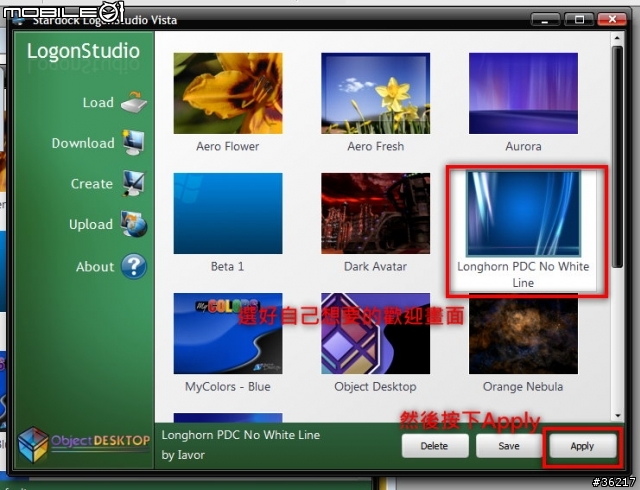The image size is (640, 490).
Task: Click the Download monitor icon
Action: point(133,142)
